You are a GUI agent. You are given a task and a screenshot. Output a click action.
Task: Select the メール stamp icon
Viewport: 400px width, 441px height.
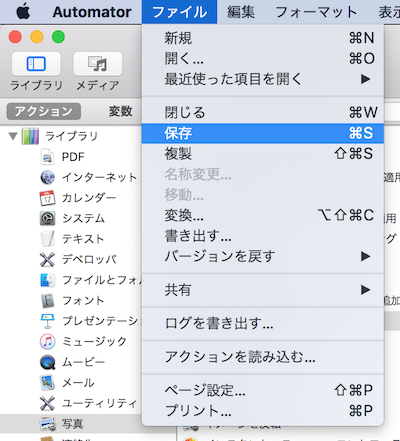[47, 383]
